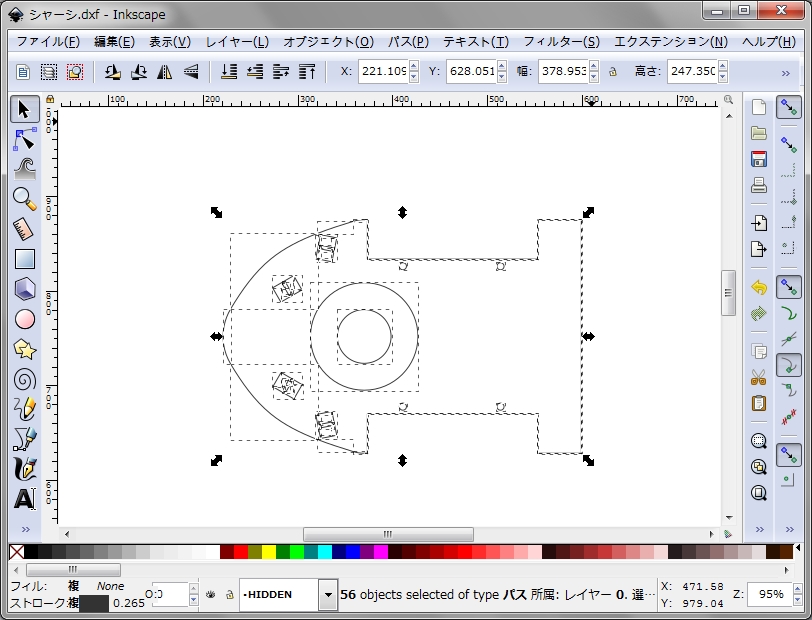Click the Import icon
812x620 pixels.
pos(759,223)
